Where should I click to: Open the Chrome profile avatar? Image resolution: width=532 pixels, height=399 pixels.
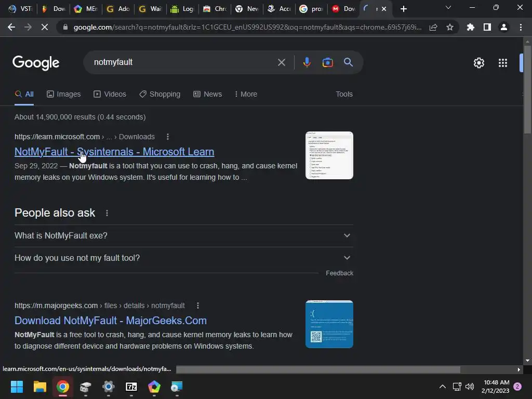click(504, 27)
